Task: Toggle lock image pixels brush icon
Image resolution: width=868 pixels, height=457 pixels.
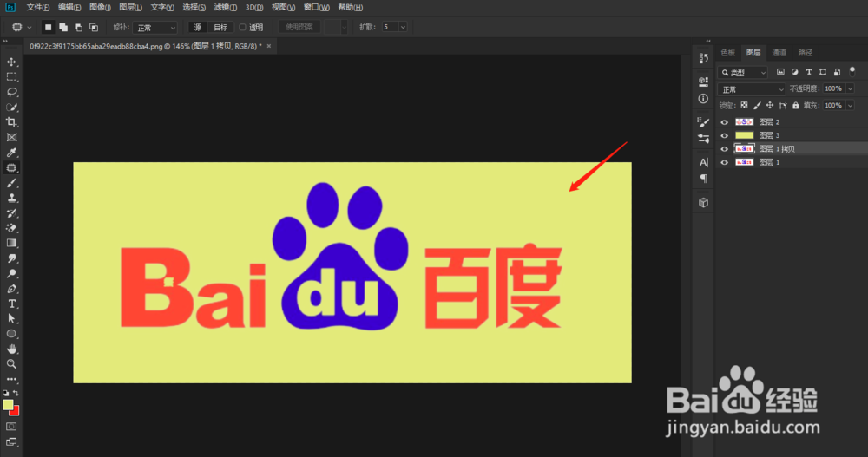Action: 757,105
